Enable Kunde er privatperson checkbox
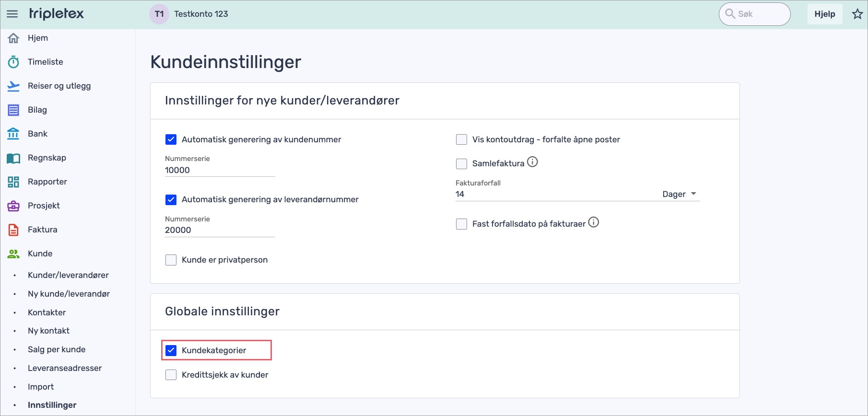868x416 pixels. point(171,260)
